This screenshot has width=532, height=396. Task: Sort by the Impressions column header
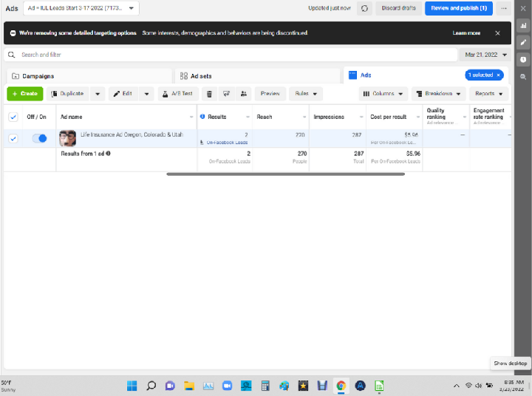click(x=329, y=117)
